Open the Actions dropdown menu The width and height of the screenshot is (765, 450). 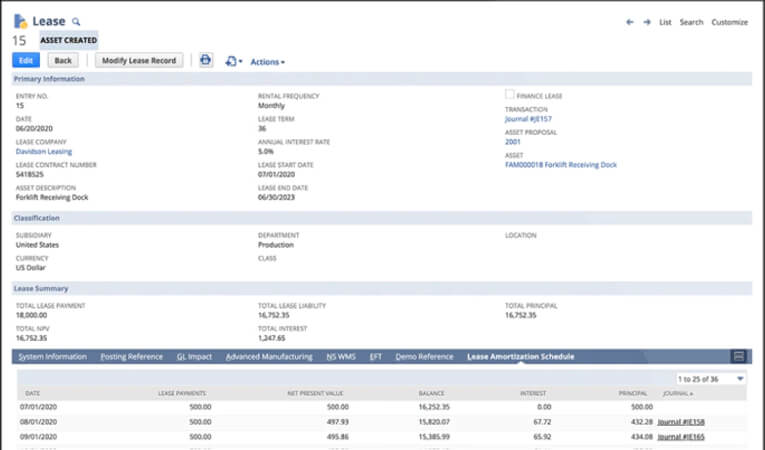[267, 62]
